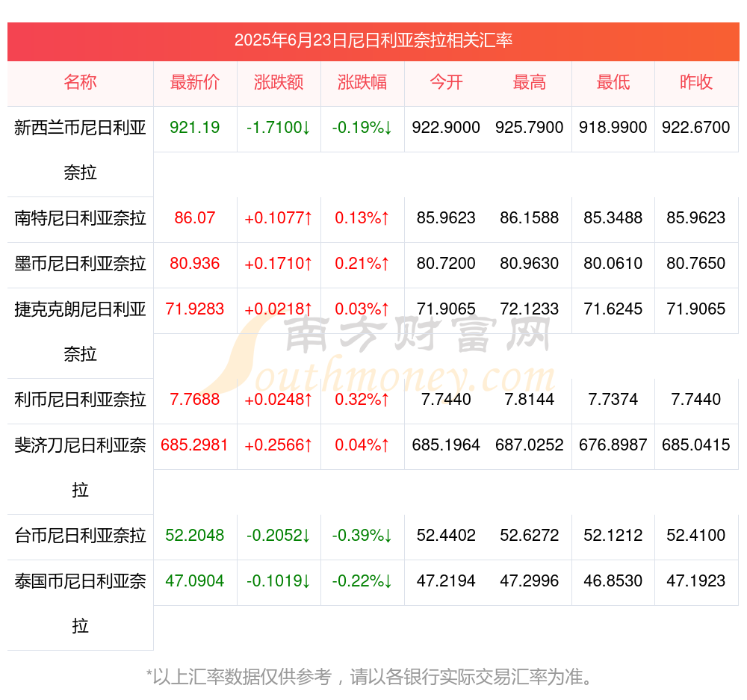This screenshot has height=700, width=747.
Task: Click previous close 80.7650
Action: click(696, 264)
